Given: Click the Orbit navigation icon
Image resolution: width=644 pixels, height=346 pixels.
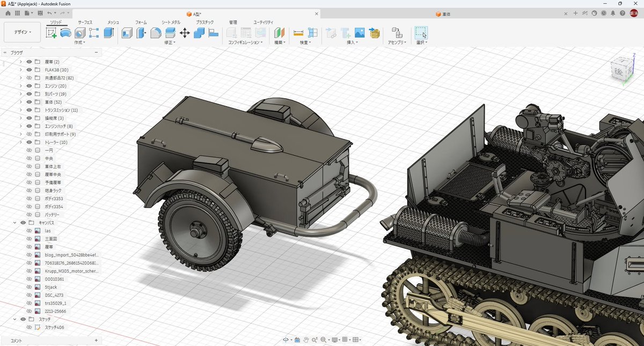Looking at the screenshot, I should pos(287,340).
